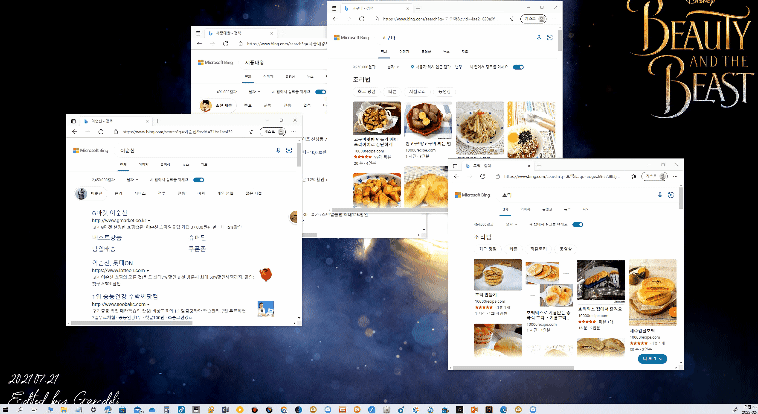This screenshot has height=414, width=758.
Task: Open first pancake thumbnail in bottom-right window
Action: (x=497, y=275)
